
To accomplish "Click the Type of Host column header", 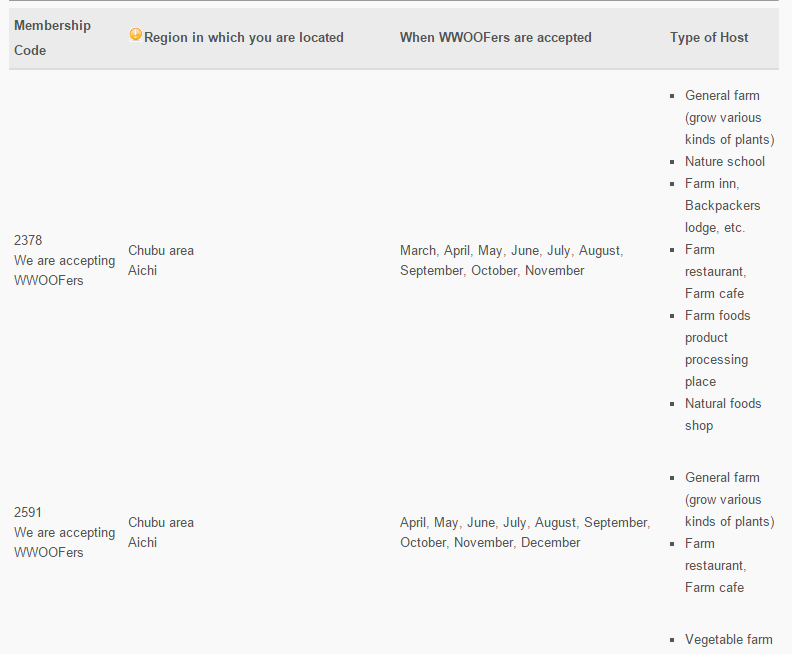I will point(709,37).
